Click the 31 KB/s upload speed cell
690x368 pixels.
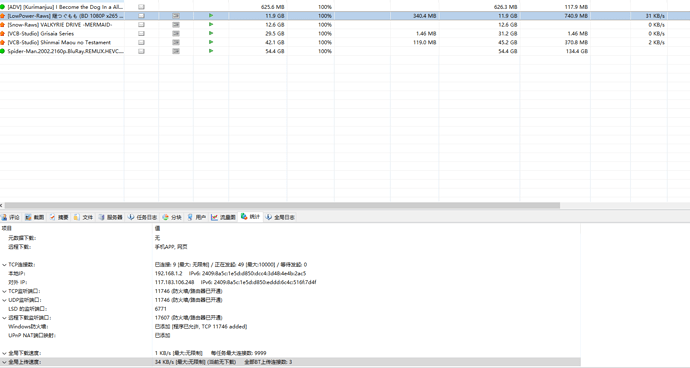pos(655,16)
